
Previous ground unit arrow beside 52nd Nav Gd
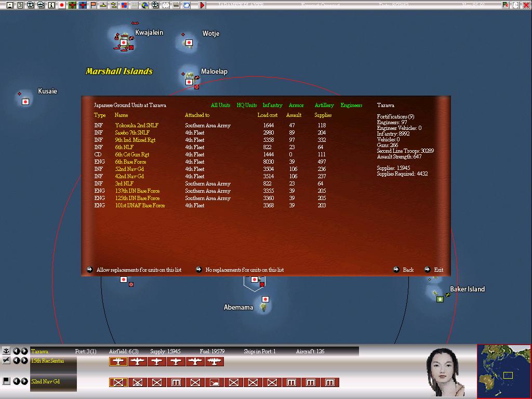click(x=16, y=381)
